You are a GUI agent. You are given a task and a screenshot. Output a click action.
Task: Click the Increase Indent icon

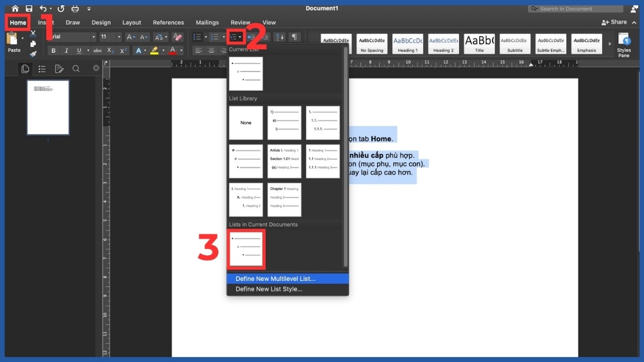pos(265,37)
